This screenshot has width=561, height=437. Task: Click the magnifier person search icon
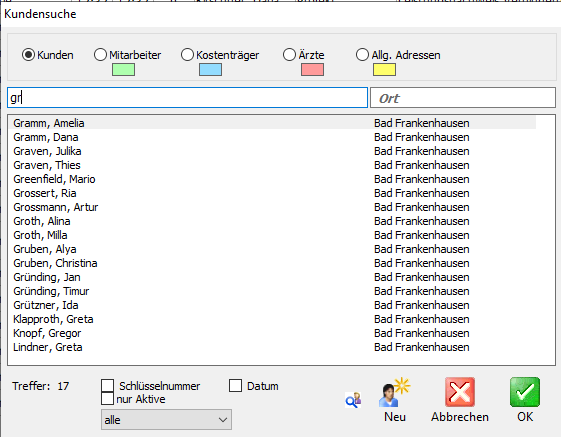[353, 400]
